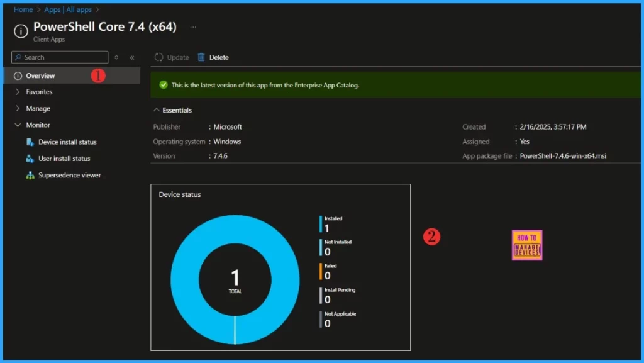
Task: Expand the Manage section chevron
Action: [x=18, y=108]
